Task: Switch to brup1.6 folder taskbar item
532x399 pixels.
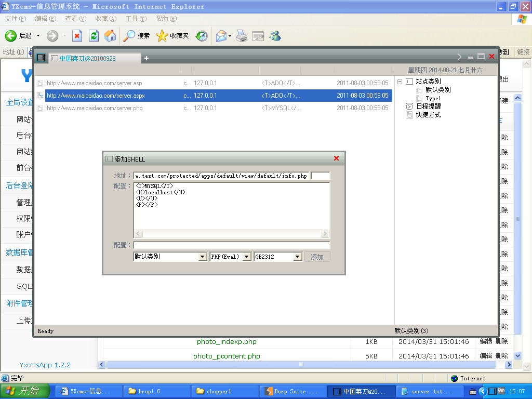Action: tap(157, 392)
